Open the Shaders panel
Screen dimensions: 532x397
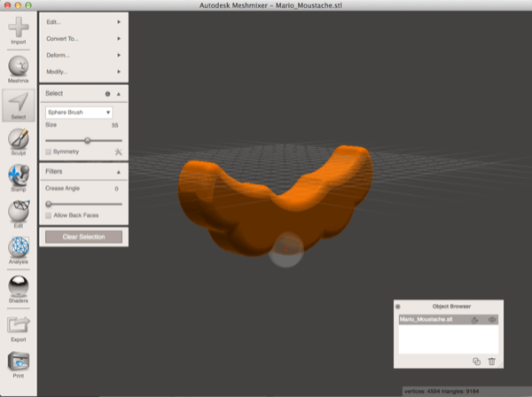pyautogui.click(x=19, y=289)
